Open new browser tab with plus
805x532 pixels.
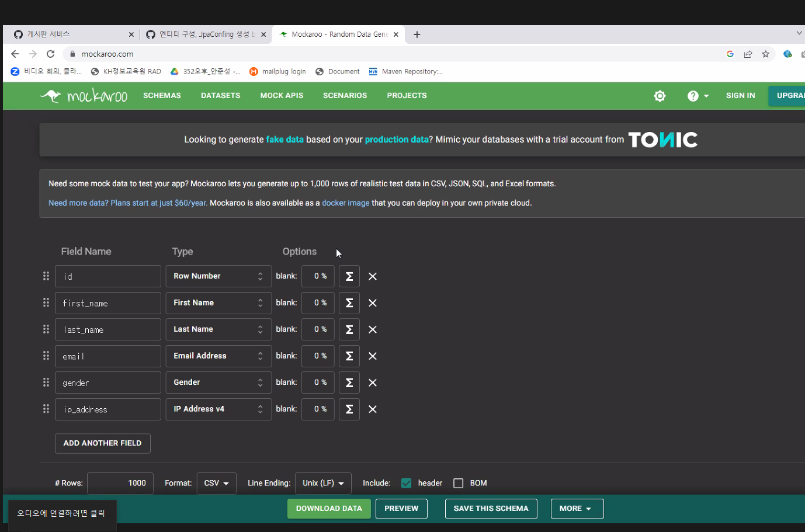417,34
